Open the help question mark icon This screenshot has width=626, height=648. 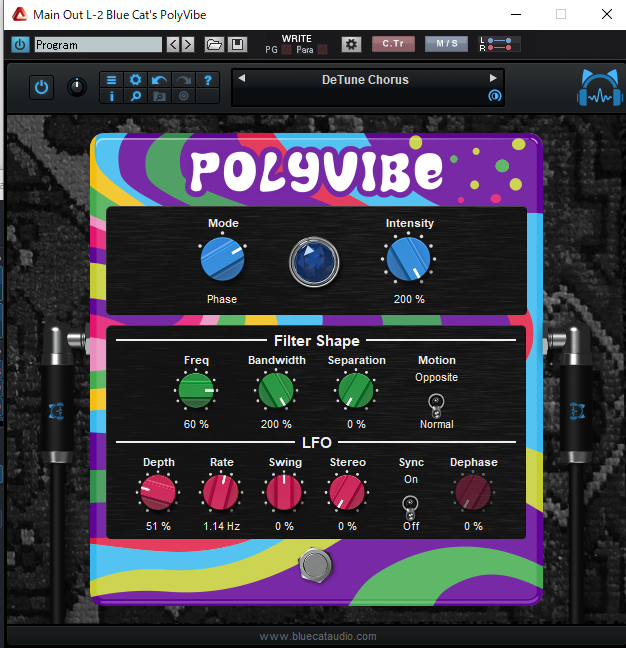(x=207, y=79)
